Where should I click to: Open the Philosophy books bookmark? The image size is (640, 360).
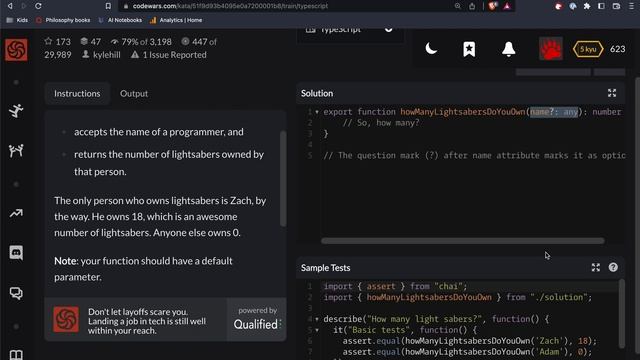pyautogui.click(x=63, y=20)
